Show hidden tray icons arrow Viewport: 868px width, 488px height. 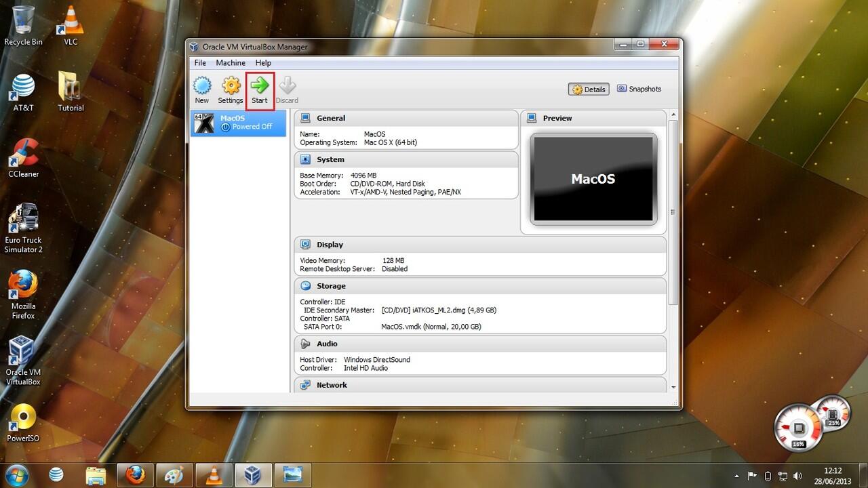tap(737, 476)
